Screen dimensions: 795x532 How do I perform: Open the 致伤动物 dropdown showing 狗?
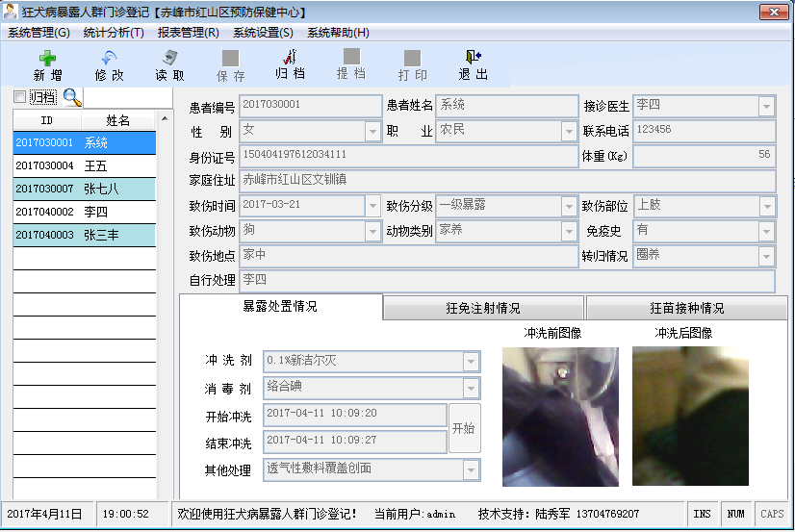372,232
